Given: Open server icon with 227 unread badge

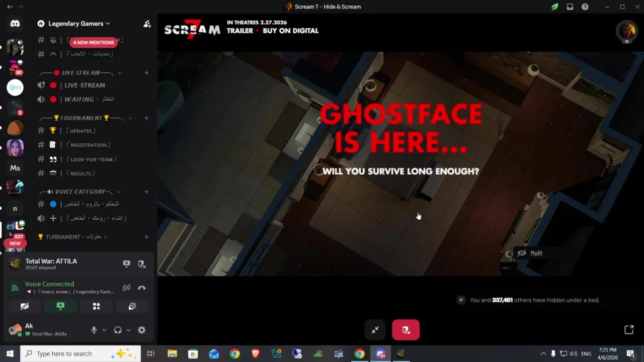Looking at the screenshot, I should point(15,229).
